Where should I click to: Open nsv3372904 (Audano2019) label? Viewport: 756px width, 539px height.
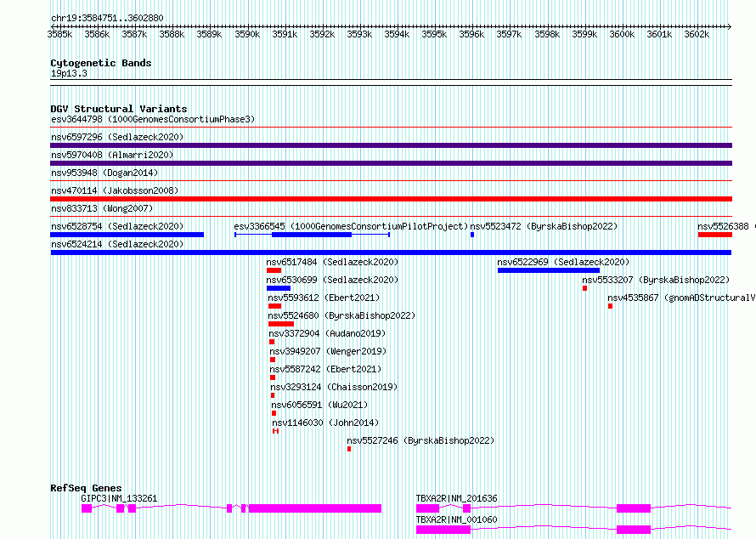tap(327, 333)
